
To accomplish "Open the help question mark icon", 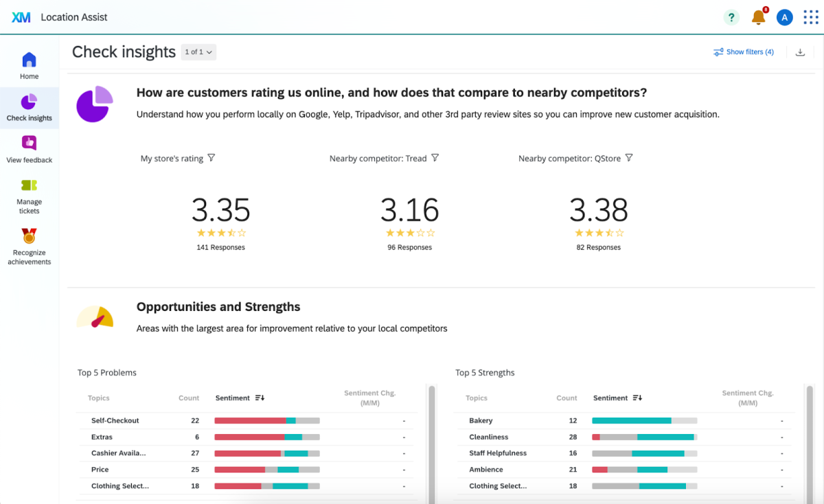I will pos(731,17).
